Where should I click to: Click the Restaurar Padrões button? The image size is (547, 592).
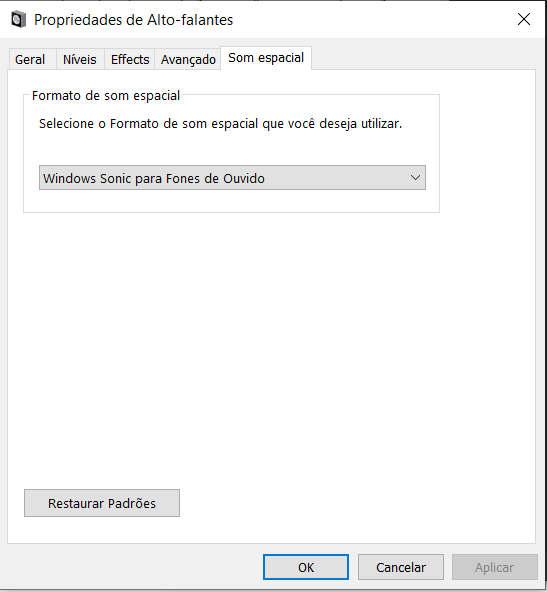102,503
